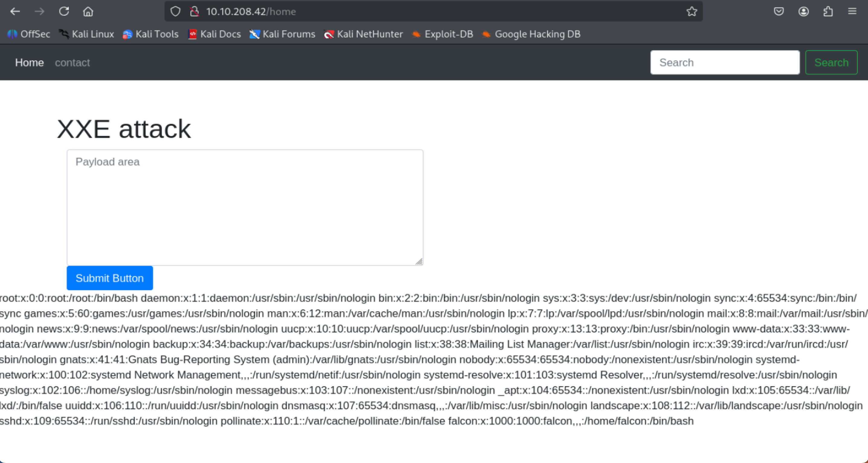The image size is (868, 463).
Task: Click the navbar Search input field
Action: pyautogui.click(x=725, y=62)
